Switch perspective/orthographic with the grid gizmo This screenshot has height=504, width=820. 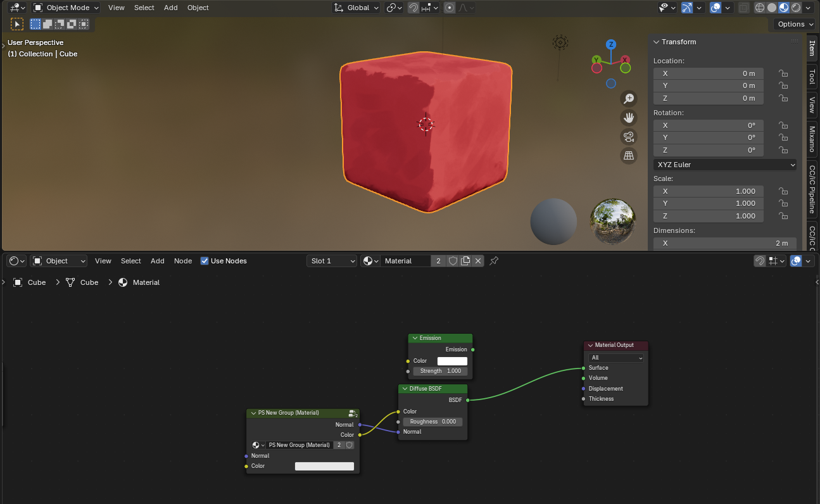point(629,156)
